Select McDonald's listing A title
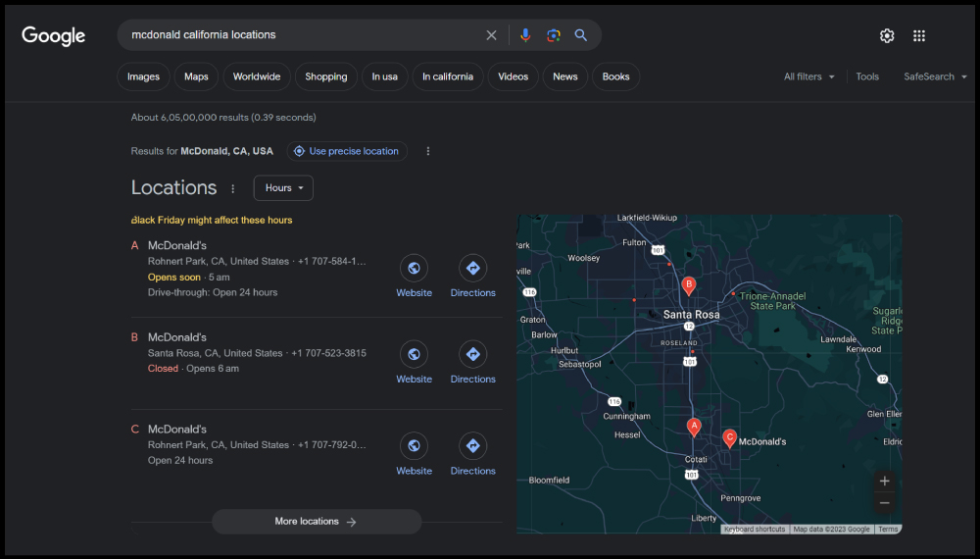This screenshot has height=559, width=980. click(x=177, y=246)
